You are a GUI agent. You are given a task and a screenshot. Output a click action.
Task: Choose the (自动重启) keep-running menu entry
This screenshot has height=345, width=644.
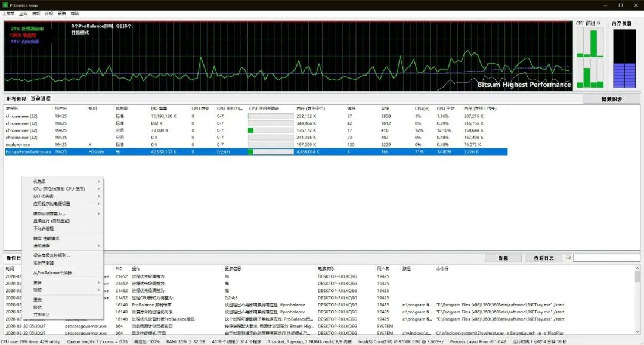(63, 221)
